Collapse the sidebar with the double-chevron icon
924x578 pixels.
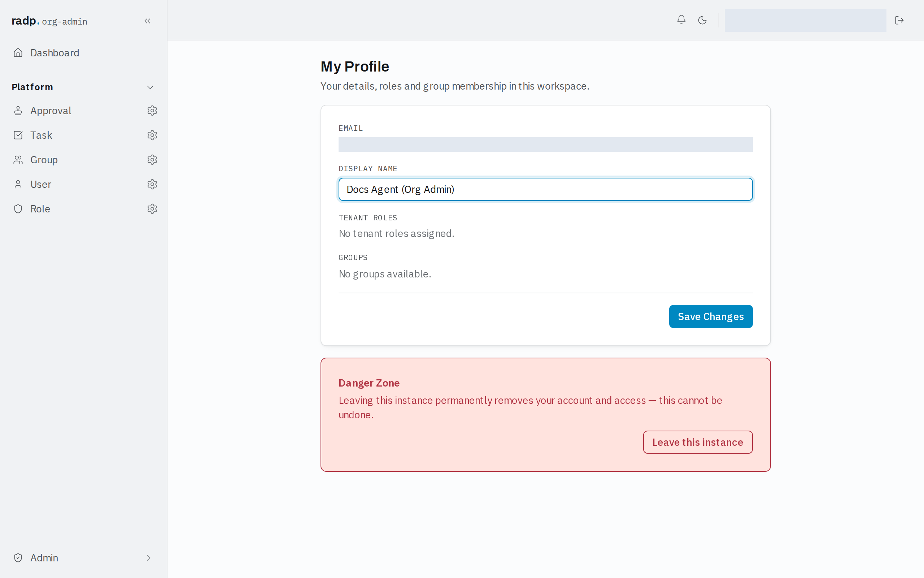[x=147, y=21]
